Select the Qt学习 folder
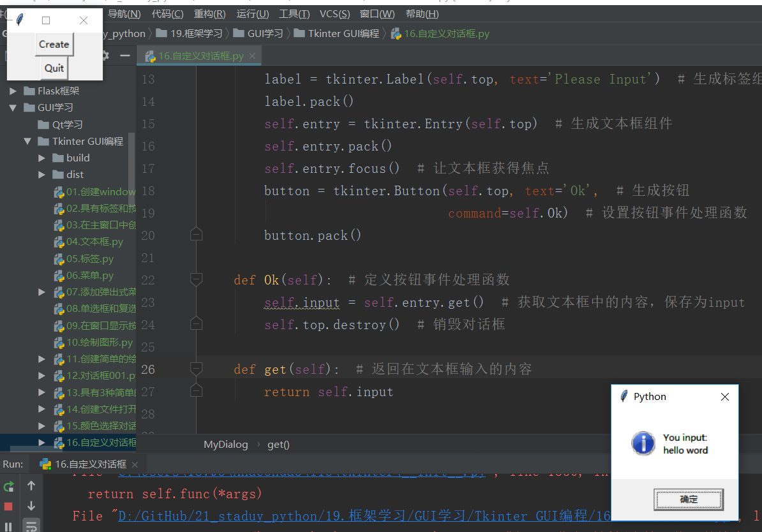The image size is (762, 532). click(60, 125)
